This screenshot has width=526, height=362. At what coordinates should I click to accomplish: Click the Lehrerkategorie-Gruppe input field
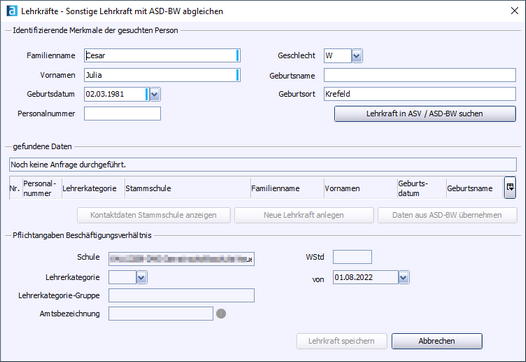tap(181, 296)
